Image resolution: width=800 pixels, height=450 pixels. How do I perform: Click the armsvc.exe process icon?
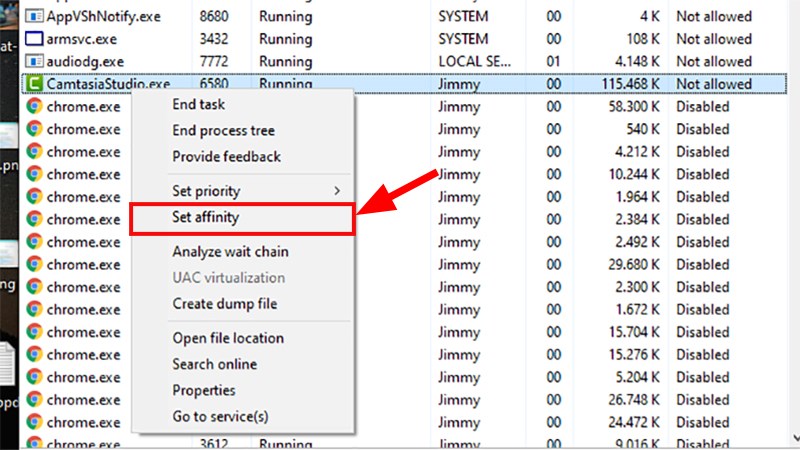pyautogui.click(x=34, y=39)
